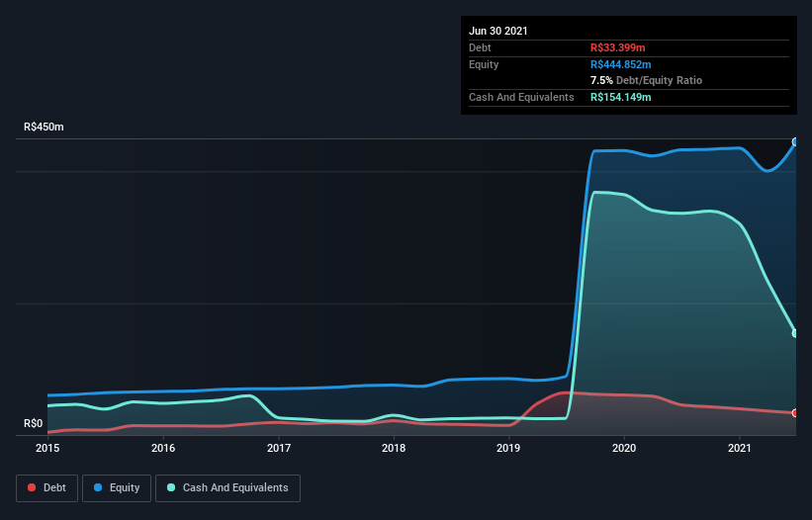
Task: Click the 2017 x-axis label
Action: pyautogui.click(x=279, y=448)
